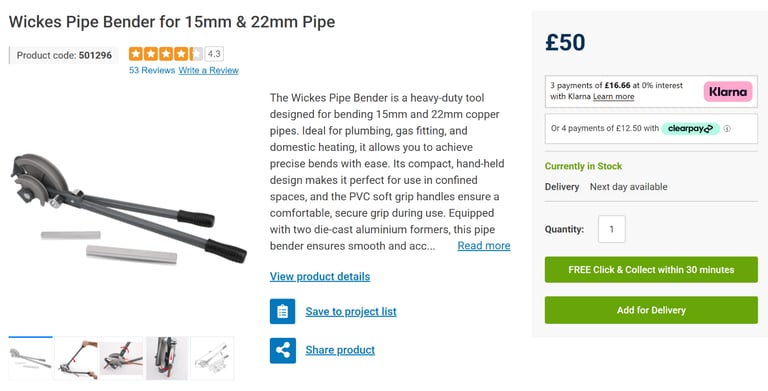Expand description with Read more
The image size is (768, 391).
pyautogui.click(x=484, y=246)
